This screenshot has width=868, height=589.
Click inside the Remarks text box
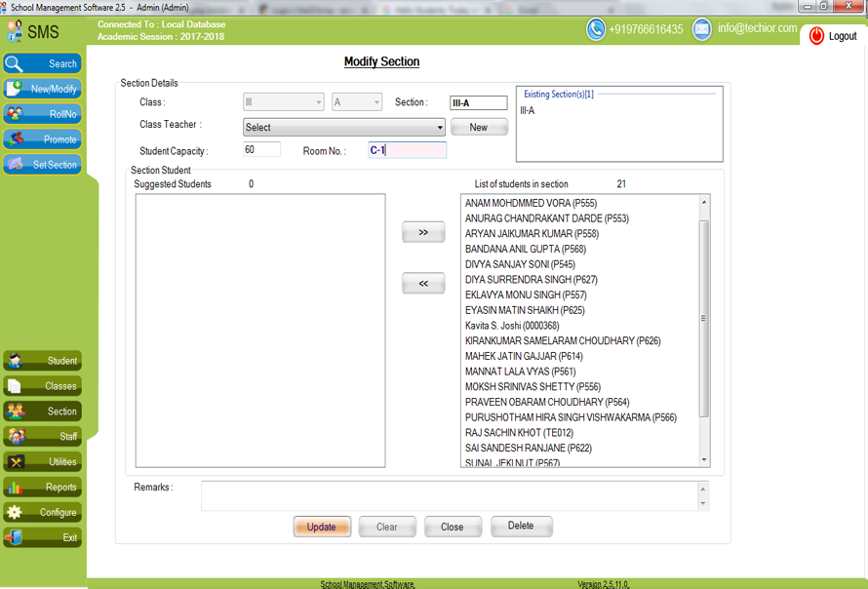pyautogui.click(x=449, y=495)
